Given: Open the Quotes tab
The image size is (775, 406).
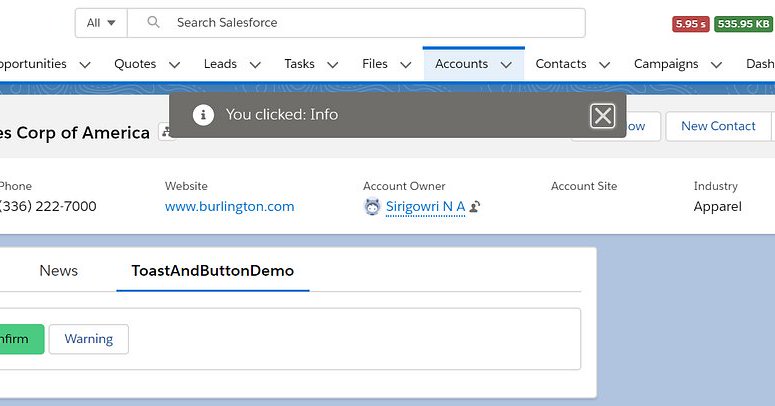Looking at the screenshot, I should point(135,64).
